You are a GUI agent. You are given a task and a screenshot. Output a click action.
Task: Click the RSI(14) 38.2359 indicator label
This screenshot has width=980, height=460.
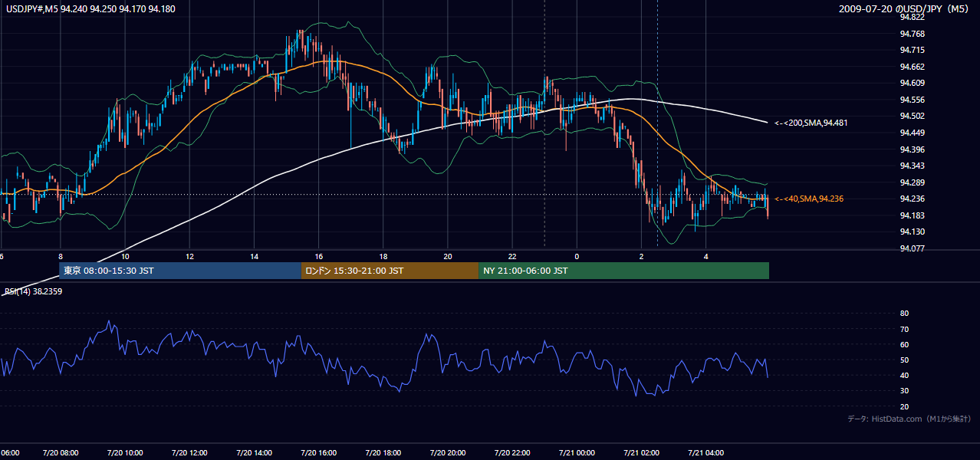(33, 291)
